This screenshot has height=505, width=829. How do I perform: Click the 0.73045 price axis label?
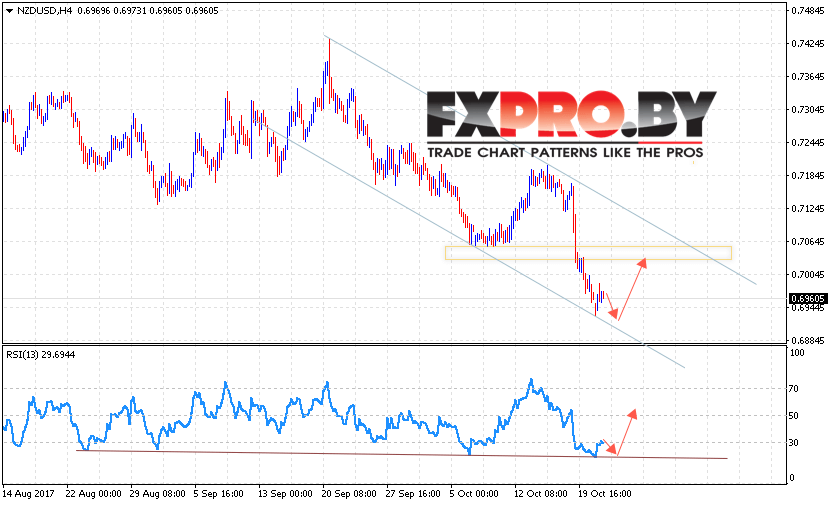pyautogui.click(x=807, y=109)
